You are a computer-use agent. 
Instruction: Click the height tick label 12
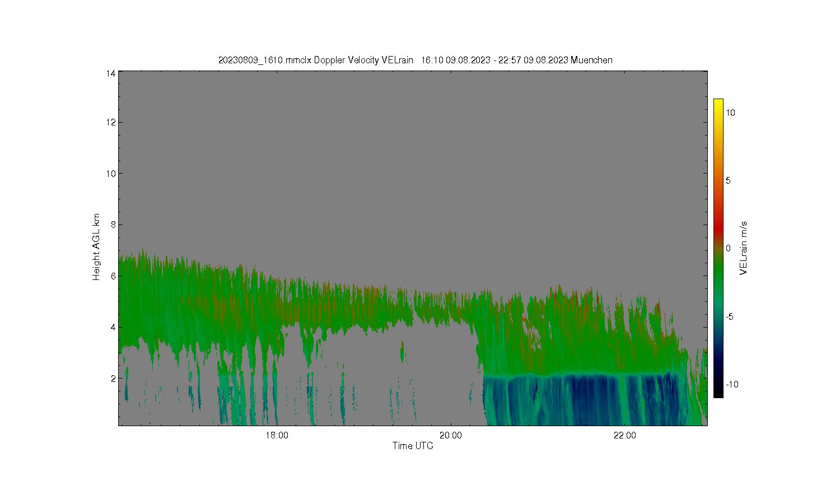coord(111,122)
